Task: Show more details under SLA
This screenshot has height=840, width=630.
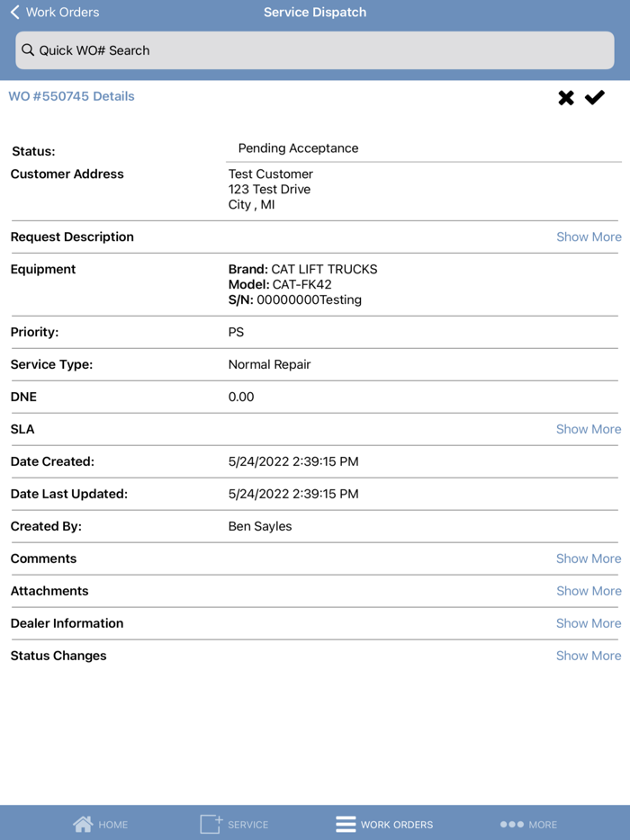Action: point(589,429)
